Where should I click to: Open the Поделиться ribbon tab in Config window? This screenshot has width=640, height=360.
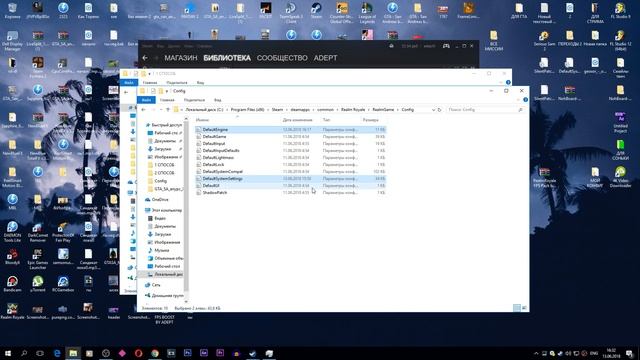tap(194, 100)
